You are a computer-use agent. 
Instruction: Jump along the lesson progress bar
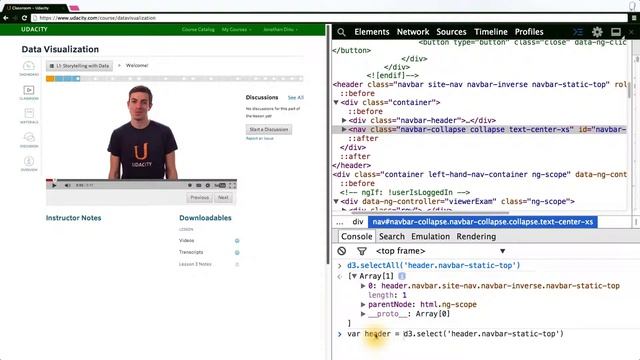175,79
